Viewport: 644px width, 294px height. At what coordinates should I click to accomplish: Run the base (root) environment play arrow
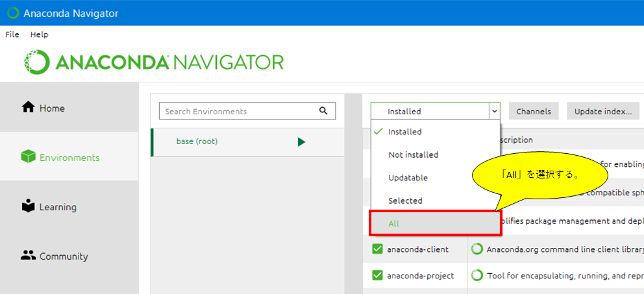click(301, 142)
